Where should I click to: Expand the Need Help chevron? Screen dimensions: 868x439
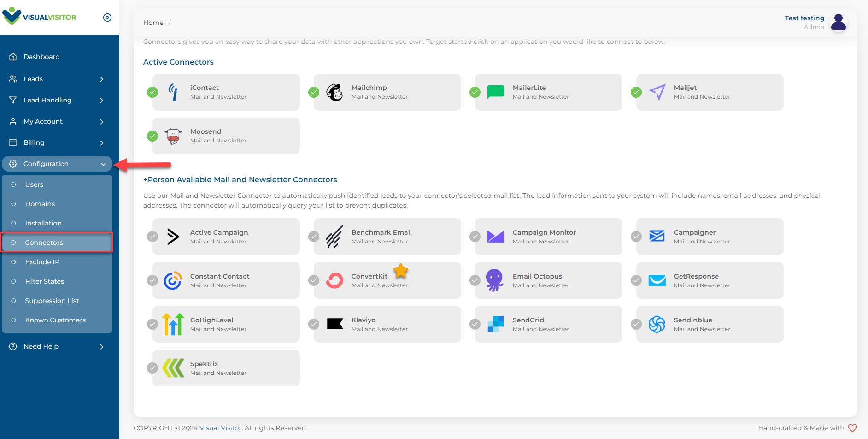pyautogui.click(x=102, y=347)
